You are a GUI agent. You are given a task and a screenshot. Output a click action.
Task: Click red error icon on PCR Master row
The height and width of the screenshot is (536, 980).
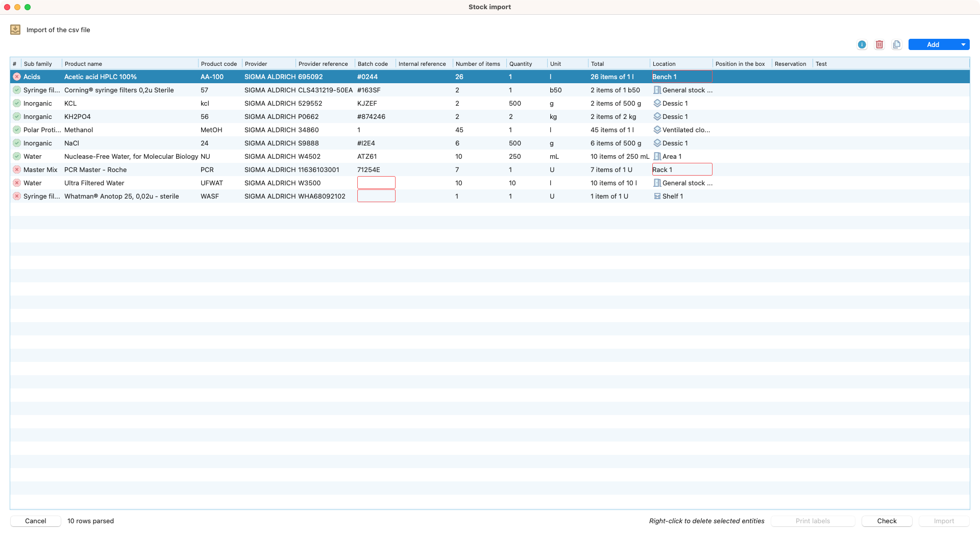[x=17, y=169]
